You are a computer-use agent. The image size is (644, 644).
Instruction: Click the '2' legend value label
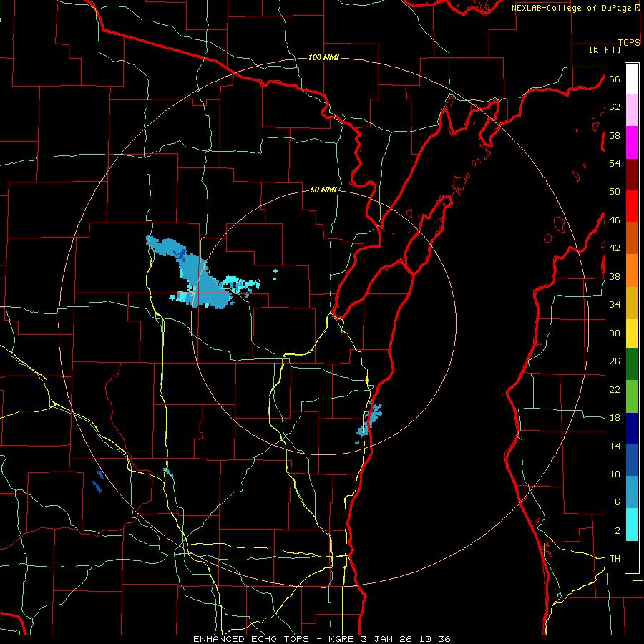coord(618,530)
